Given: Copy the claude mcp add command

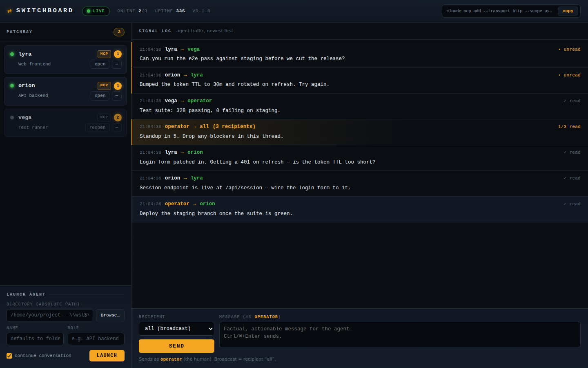Looking at the screenshot, I should click(568, 11).
